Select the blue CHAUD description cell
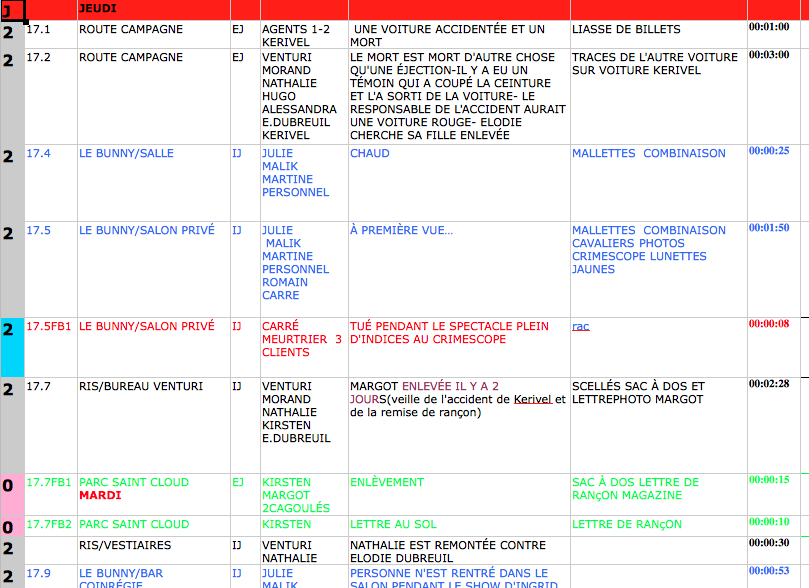The image size is (809, 588). (x=459, y=183)
